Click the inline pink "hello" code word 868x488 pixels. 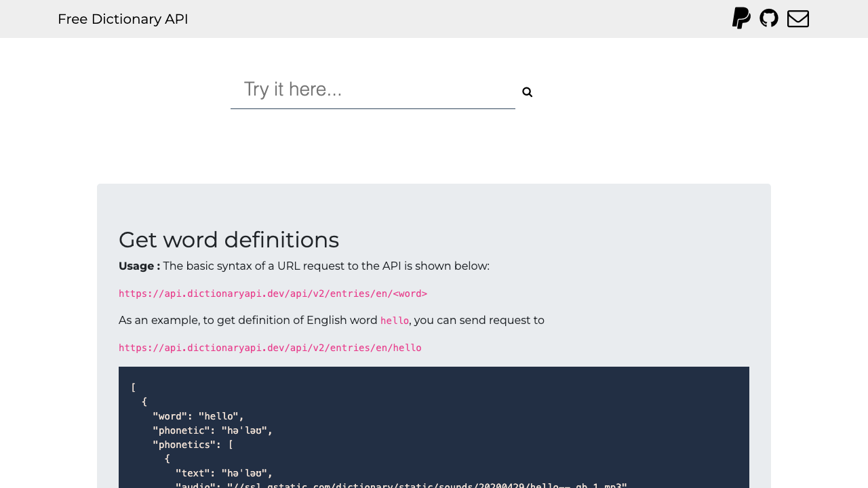click(395, 321)
